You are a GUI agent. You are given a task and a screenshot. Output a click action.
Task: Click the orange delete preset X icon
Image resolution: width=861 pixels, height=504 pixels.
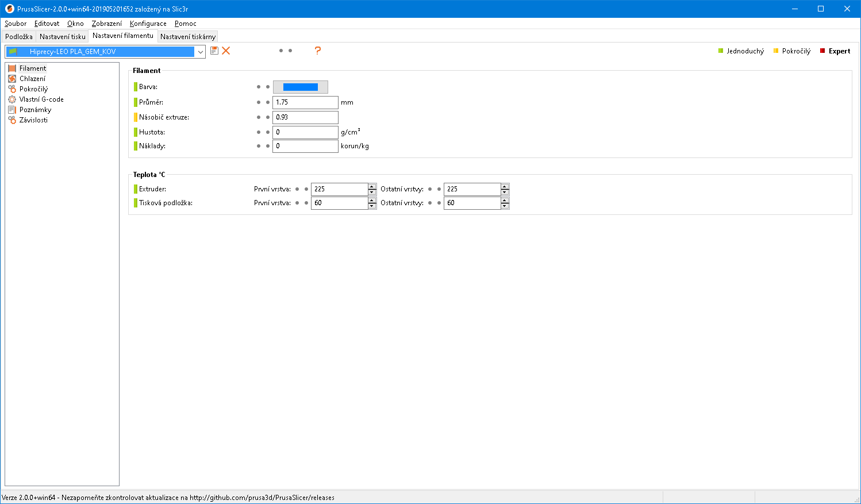pos(226,51)
